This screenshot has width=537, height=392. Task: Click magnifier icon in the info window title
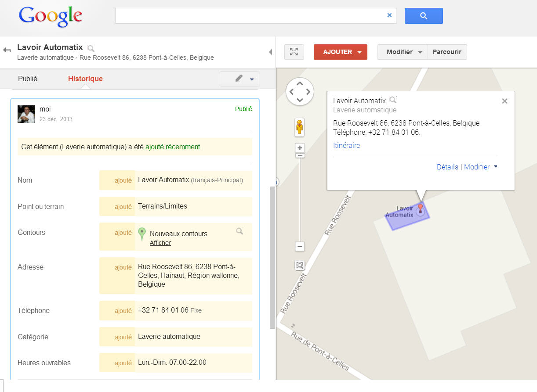393,100
